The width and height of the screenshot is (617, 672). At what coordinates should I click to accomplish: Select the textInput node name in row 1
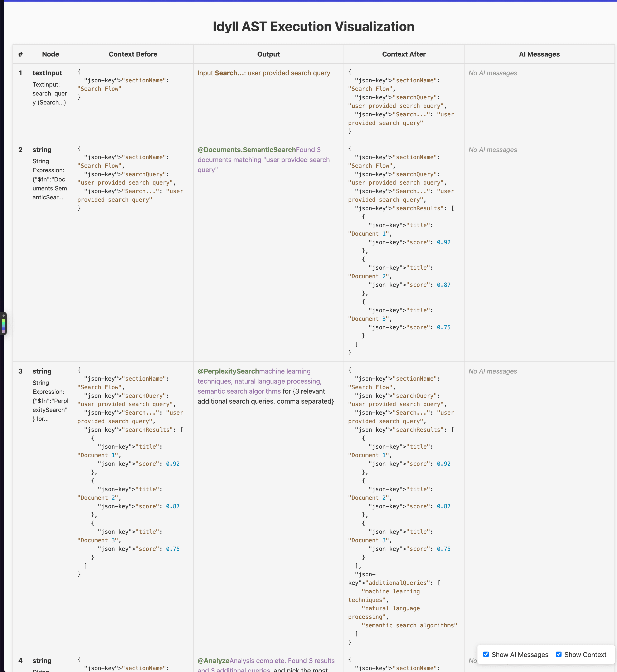pyautogui.click(x=47, y=73)
